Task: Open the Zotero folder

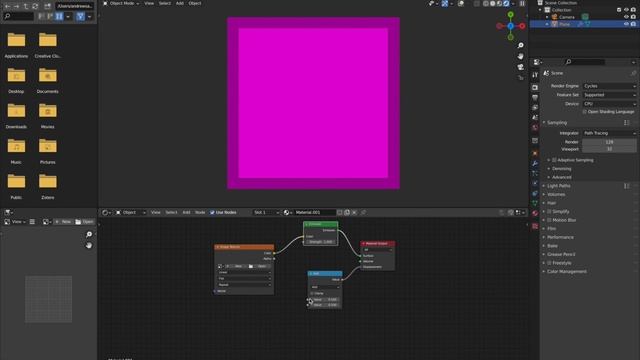Action: click(x=47, y=186)
